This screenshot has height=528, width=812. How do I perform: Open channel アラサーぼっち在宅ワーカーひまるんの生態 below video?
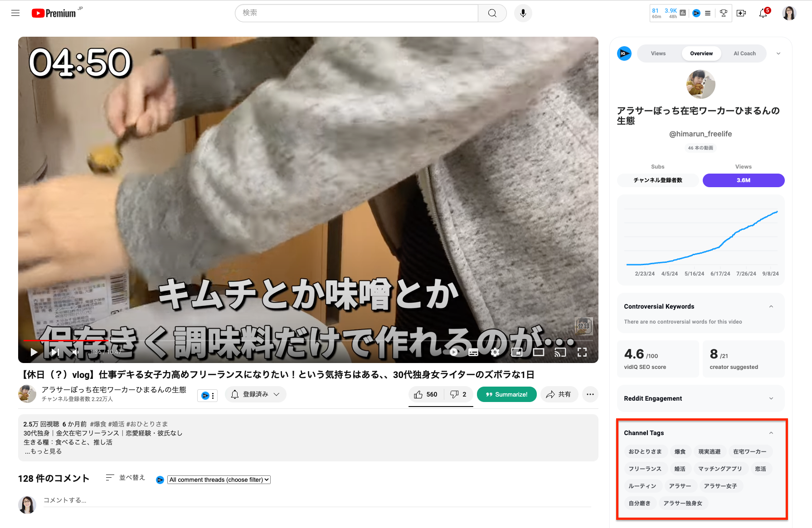(114, 390)
